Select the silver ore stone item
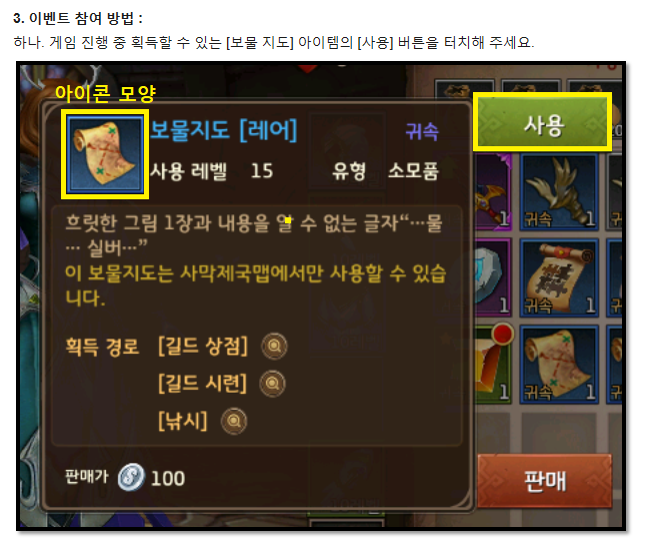This screenshot has width=649, height=547. 493,278
